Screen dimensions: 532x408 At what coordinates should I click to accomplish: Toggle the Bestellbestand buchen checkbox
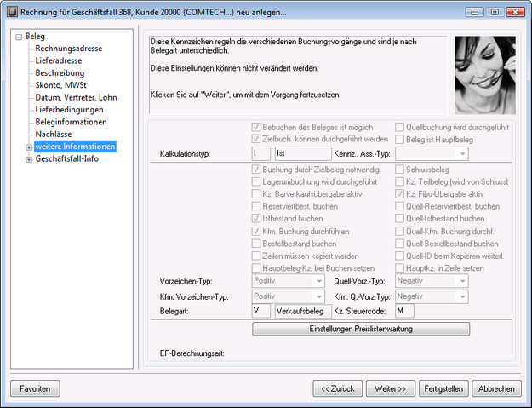pos(256,244)
